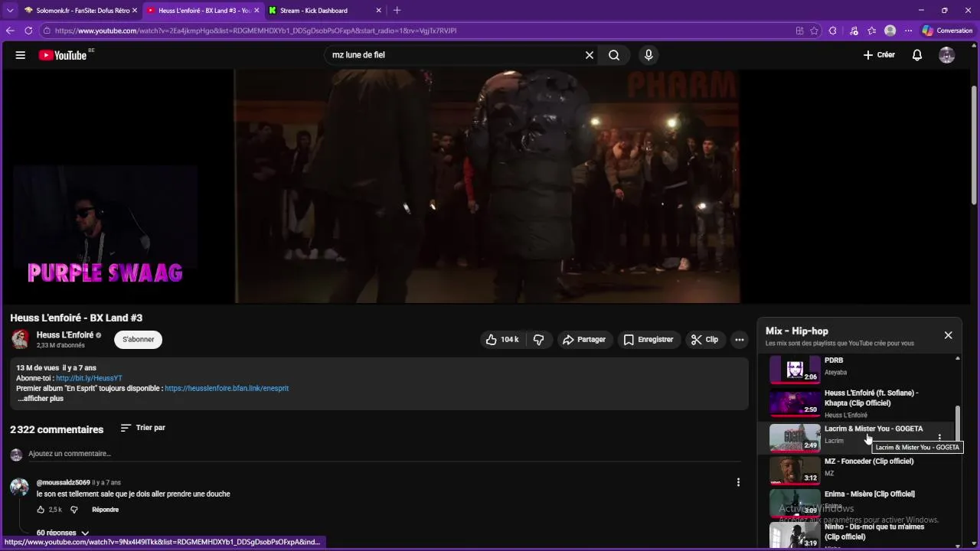The width and height of the screenshot is (980, 551).
Task: Open the media control music icon
Action: 854,31
